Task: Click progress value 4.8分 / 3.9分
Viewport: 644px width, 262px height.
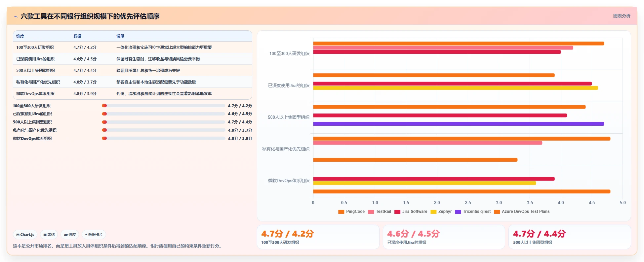Action: [x=240, y=138]
